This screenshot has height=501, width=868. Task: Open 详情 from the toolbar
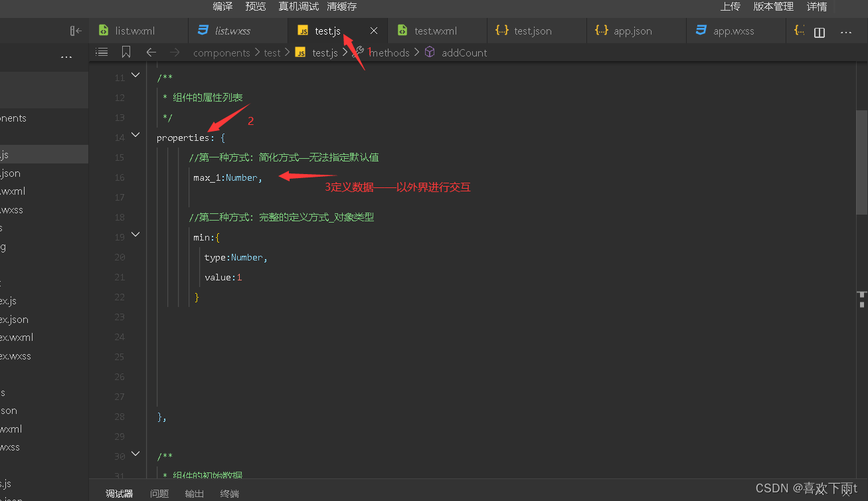(817, 7)
